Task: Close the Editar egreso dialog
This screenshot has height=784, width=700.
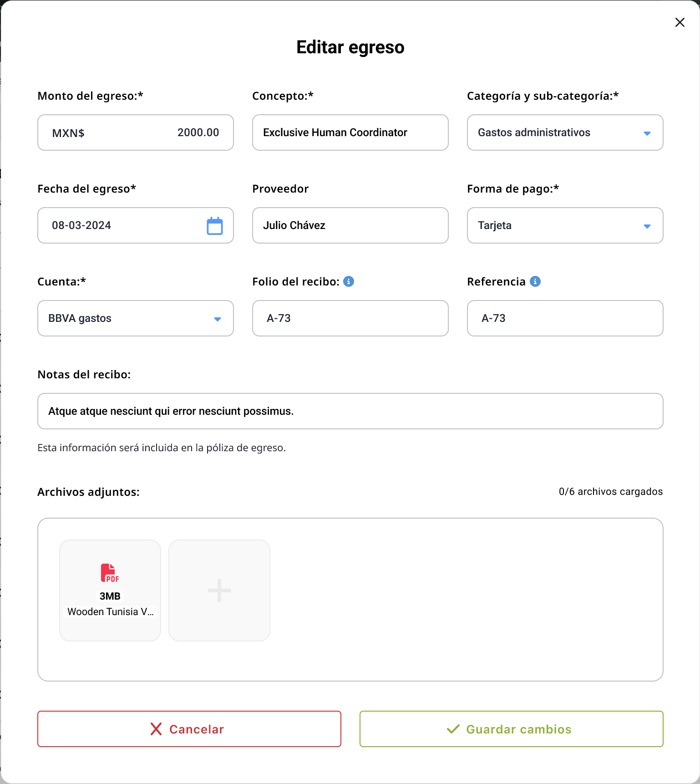Action: [x=680, y=22]
